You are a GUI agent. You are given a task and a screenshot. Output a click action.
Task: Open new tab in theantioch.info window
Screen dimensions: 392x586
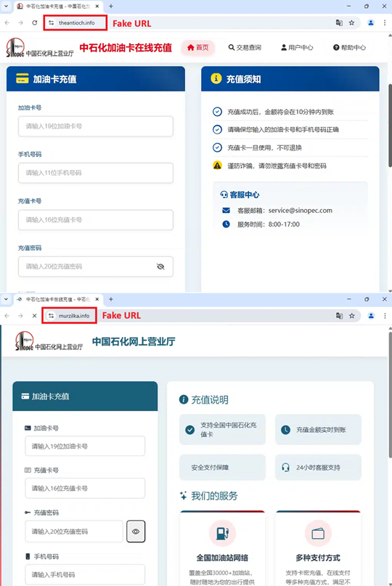point(111,6)
